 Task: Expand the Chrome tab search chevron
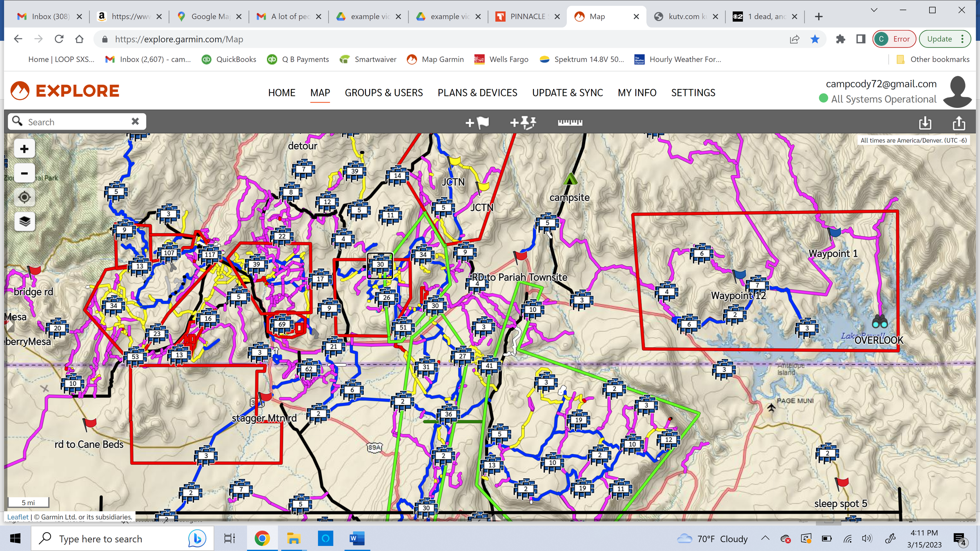click(874, 10)
